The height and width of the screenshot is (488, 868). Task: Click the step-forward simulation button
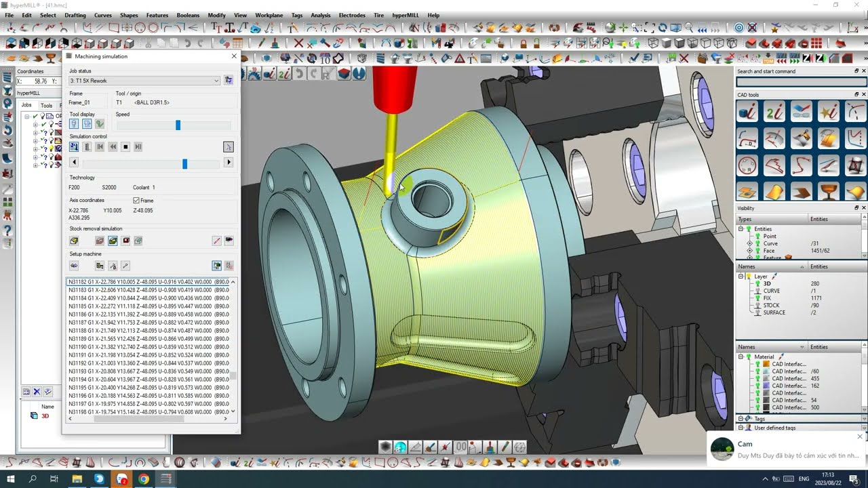138,146
